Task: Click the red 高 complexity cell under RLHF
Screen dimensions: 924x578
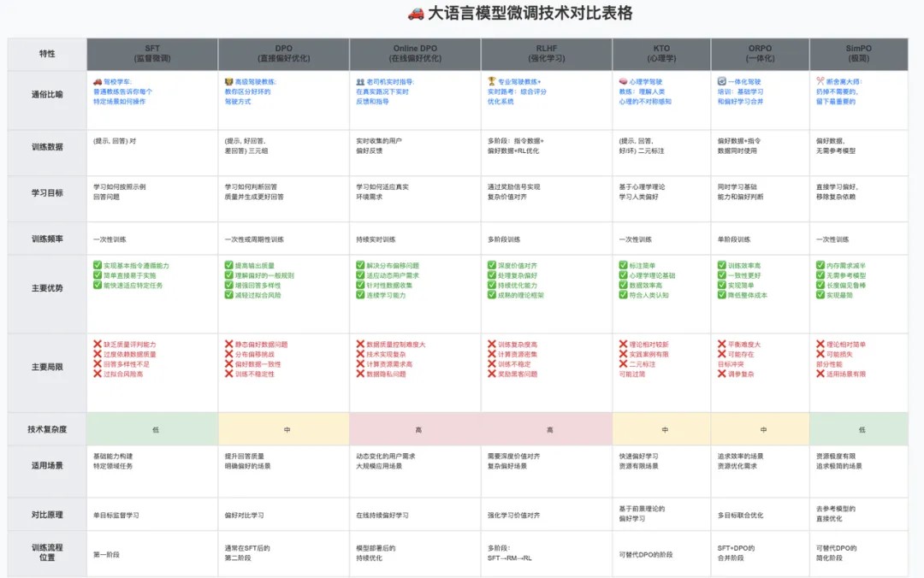Action: (x=546, y=429)
